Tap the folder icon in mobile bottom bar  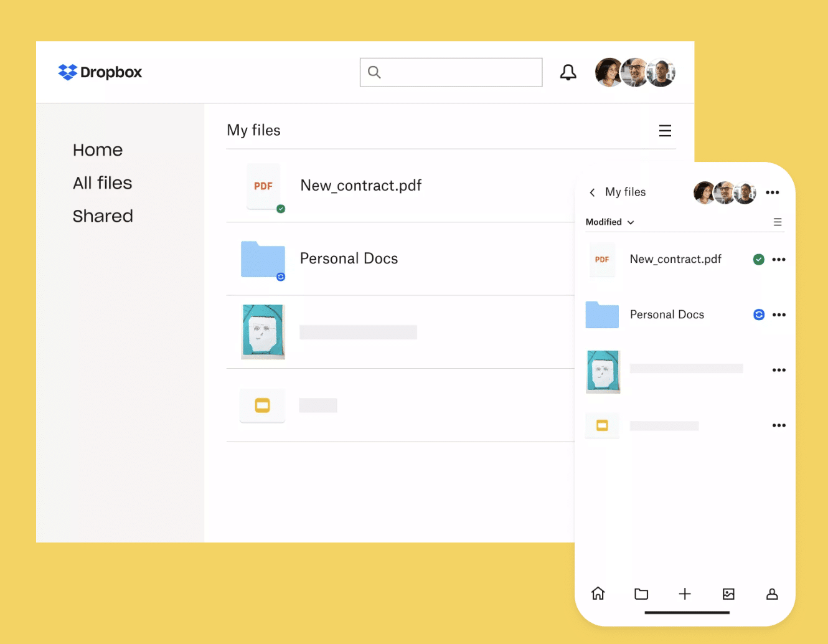click(641, 594)
